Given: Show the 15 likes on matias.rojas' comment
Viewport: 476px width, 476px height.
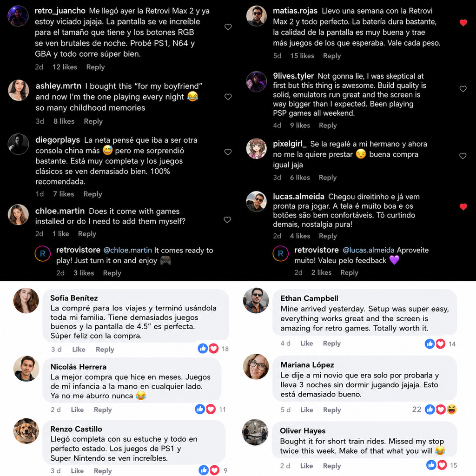Looking at the screenshot, I should click(302, 56).
